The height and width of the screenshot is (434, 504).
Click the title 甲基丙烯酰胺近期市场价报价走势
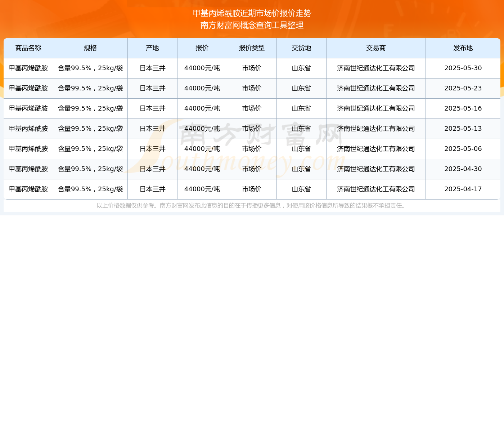pyautogui.click(x=252, y=13)
